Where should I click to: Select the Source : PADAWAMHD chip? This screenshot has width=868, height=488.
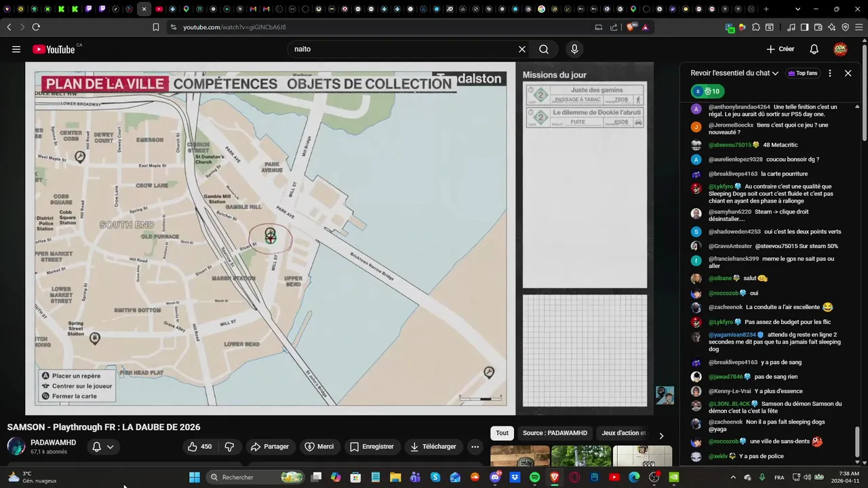tap(555, 433)
